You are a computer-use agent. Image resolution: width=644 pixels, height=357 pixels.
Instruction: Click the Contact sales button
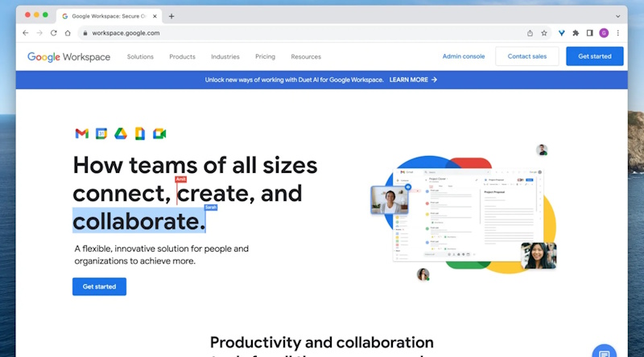tap(527, 56)
